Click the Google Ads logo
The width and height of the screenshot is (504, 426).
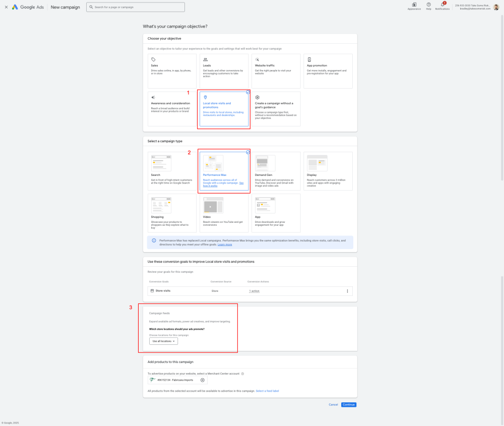click(x=28, y=7)
